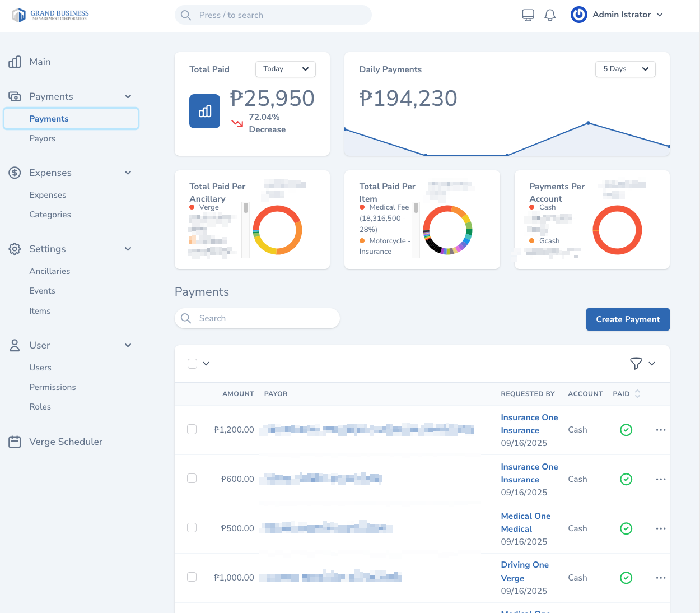Select Ancillaries under Settings
Screen dimensions: 700x613
pyautogui.click(x=50, y=271)
